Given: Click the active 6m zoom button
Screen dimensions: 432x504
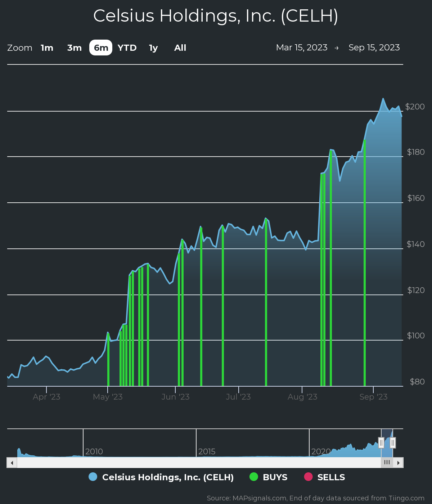Looking at the screenshot, I should [101, 48].
